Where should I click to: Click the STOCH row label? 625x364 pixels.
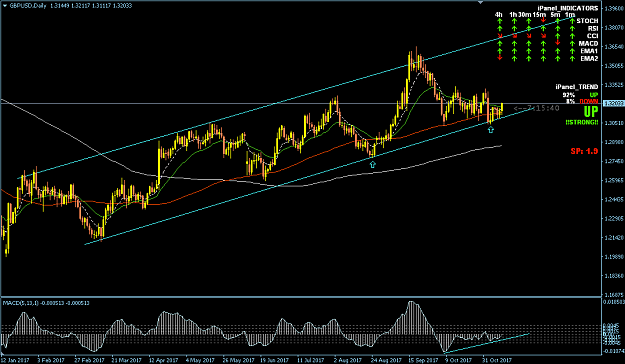tap(587, 21)
